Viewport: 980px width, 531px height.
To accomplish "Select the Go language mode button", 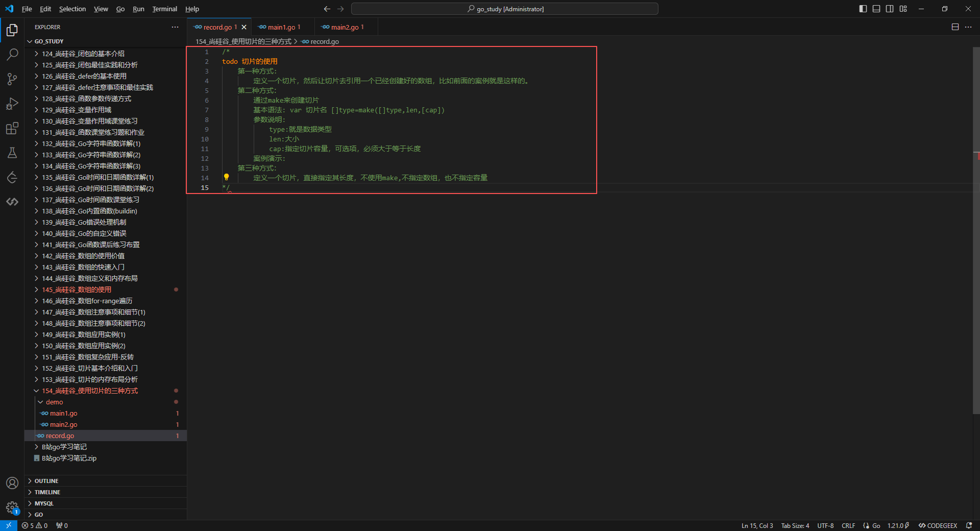I will click(876, 525).
